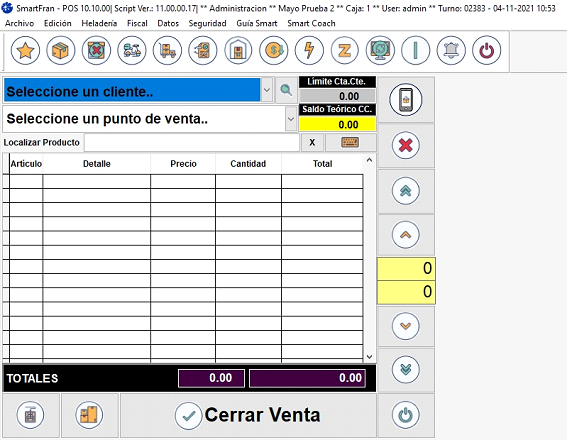The image size is (568, 441).
Task: Open the Heladería menu
Action: 99,24
